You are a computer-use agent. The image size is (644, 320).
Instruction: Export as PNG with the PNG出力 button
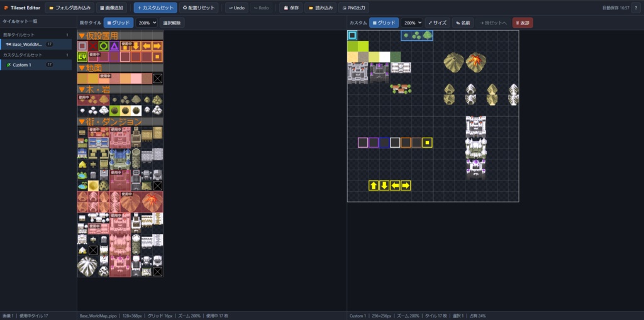coord(353,8)
